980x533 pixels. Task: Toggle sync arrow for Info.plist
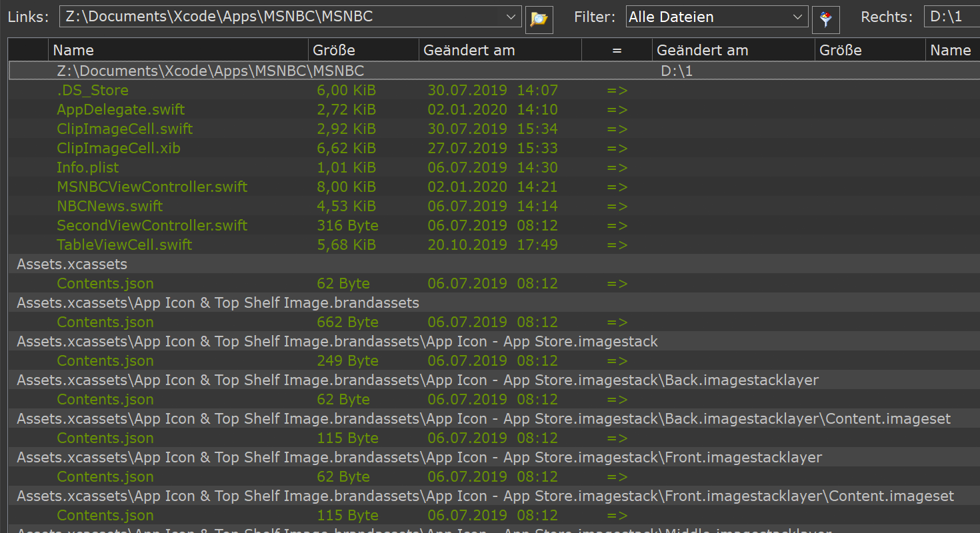[617, 167]
